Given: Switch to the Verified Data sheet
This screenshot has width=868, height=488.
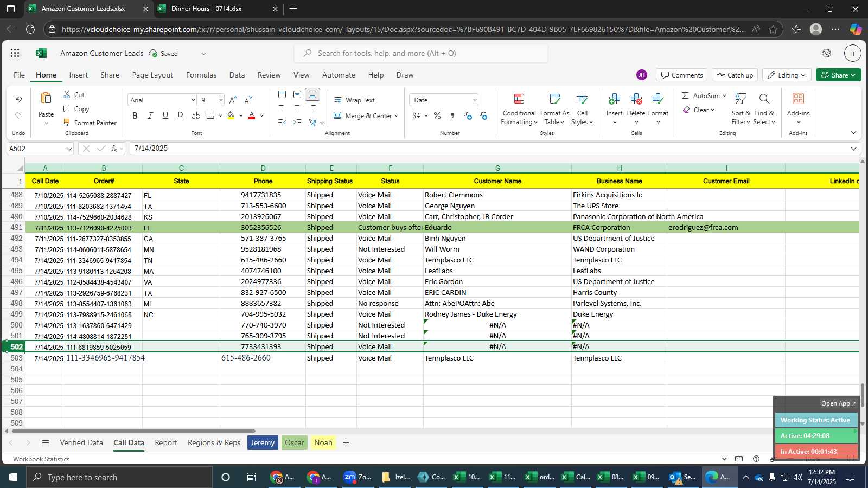Looking at the screenshot, I should pos(81,442).
